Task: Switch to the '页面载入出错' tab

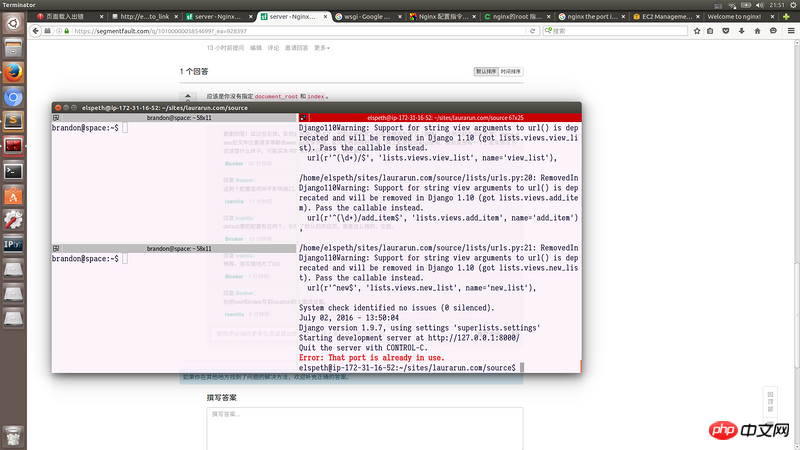Action: click(69, 16)
